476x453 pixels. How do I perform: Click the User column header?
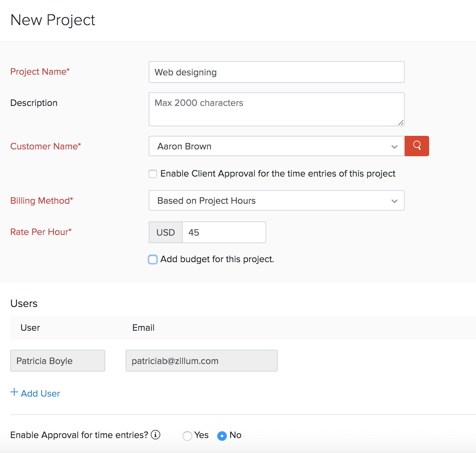(30, 328)
